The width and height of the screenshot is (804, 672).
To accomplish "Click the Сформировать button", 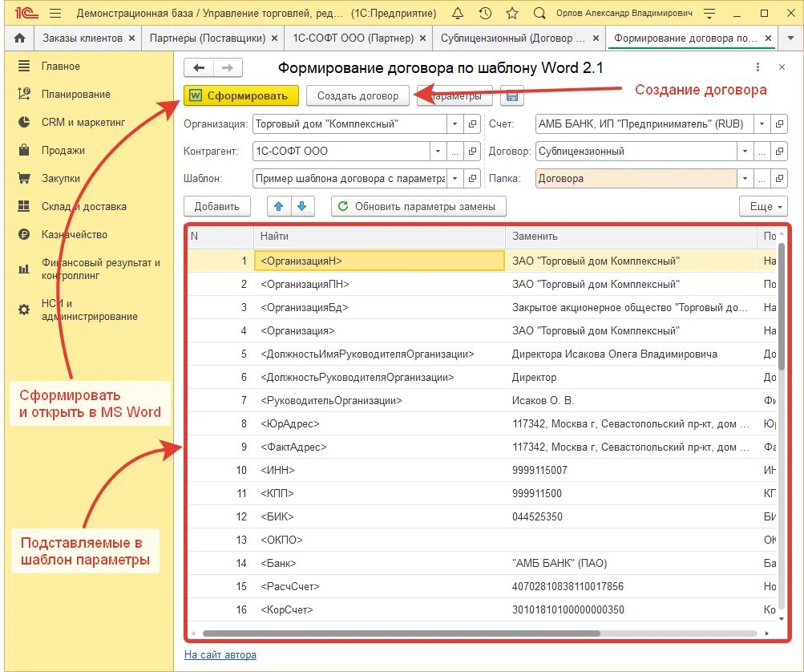I will click(x=241, y=96).
